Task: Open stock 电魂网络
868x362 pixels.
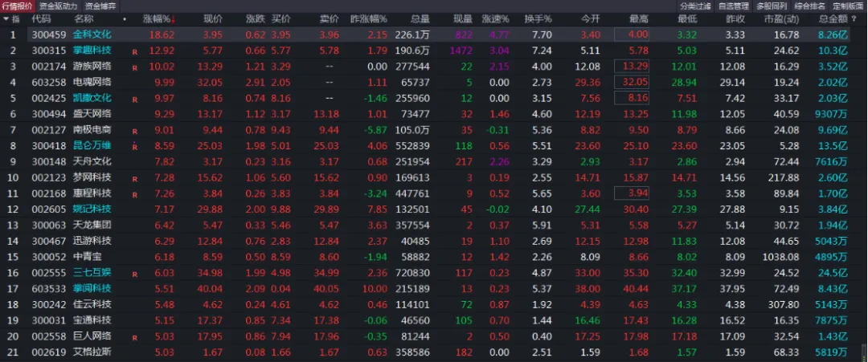Action: [x=92, y=83]
